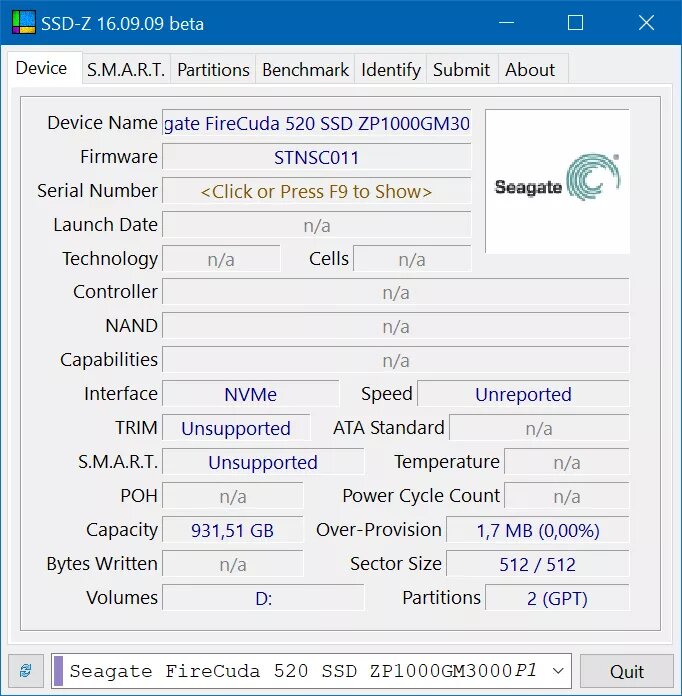
Task: Open the drive selection dropdown arrow
Action: (558, 671)
